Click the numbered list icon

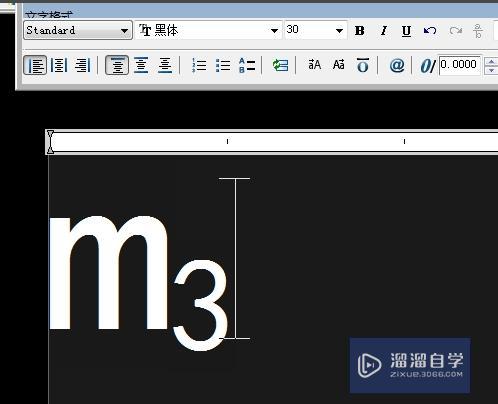[199, 65]
